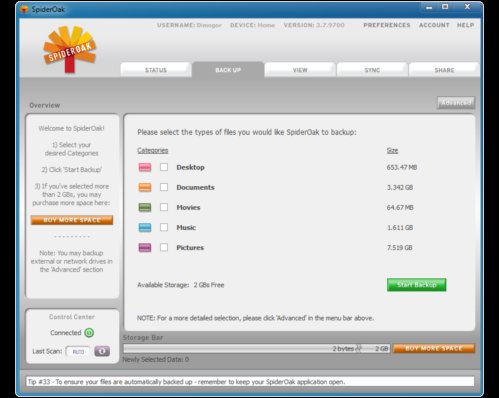Click the SpiderOak title bar icon

(x=24, y=9)
